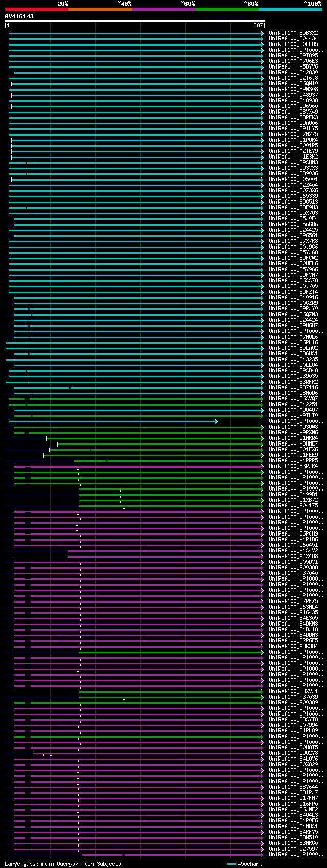This screenshot has width=327, height=868.
Task: Select the UniRef100_O48937 label
Action: tap(293, 95)
